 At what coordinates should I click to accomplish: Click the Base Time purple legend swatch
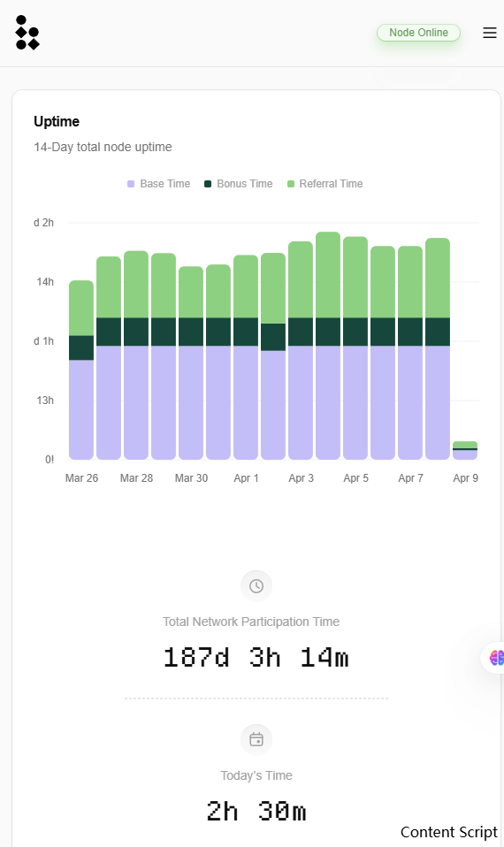(x=131, y=184)
